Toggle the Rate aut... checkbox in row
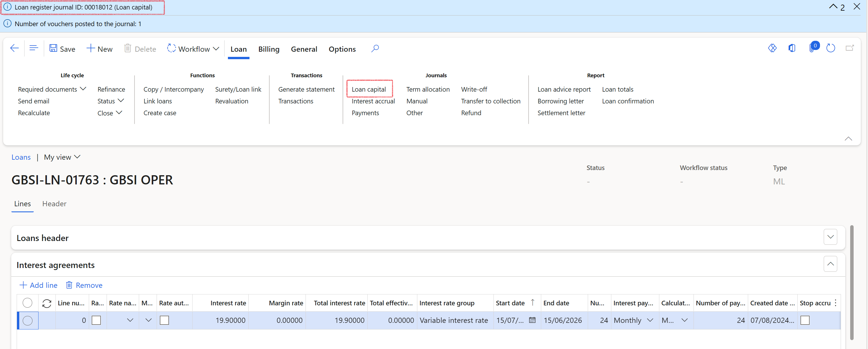This screenshot has height=349, width=868. [x=164, y=320]
